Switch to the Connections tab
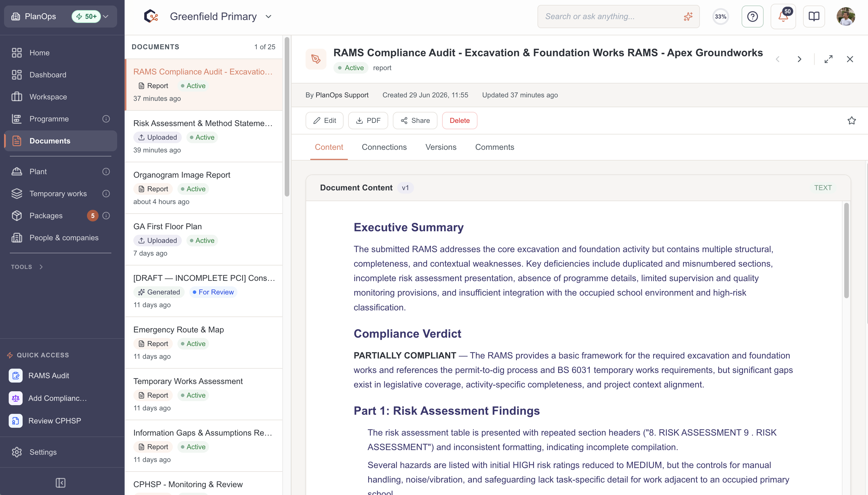This screenshot has height=495, width=868. (384, 147)
